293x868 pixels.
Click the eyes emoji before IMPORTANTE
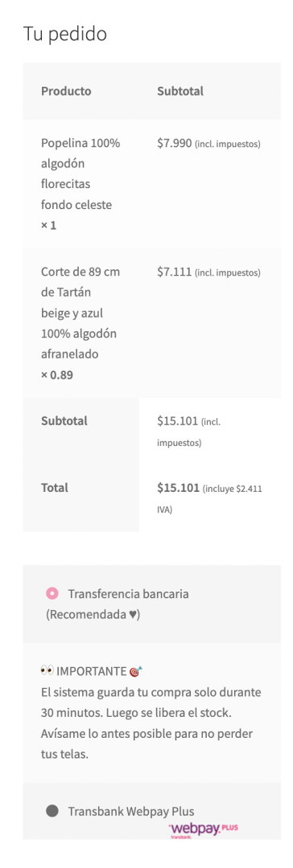(47, 671)
